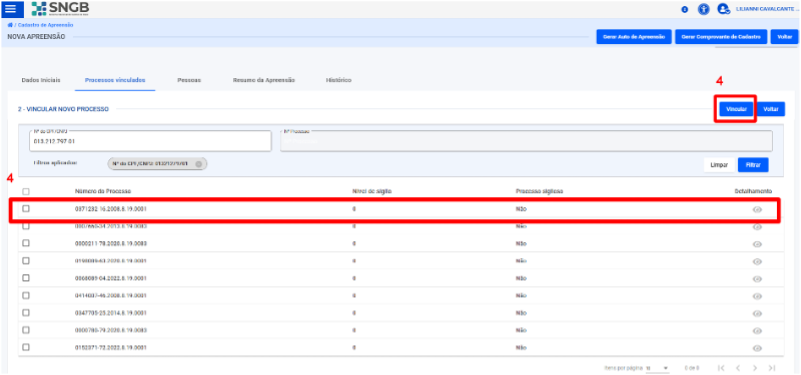
Task: View details of process 0068089-04.2022
Action: (x=757, y=279)
